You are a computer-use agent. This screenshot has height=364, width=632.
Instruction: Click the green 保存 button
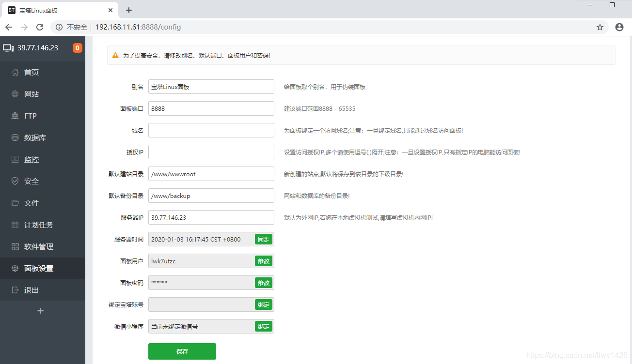click(x=182, y=351)
